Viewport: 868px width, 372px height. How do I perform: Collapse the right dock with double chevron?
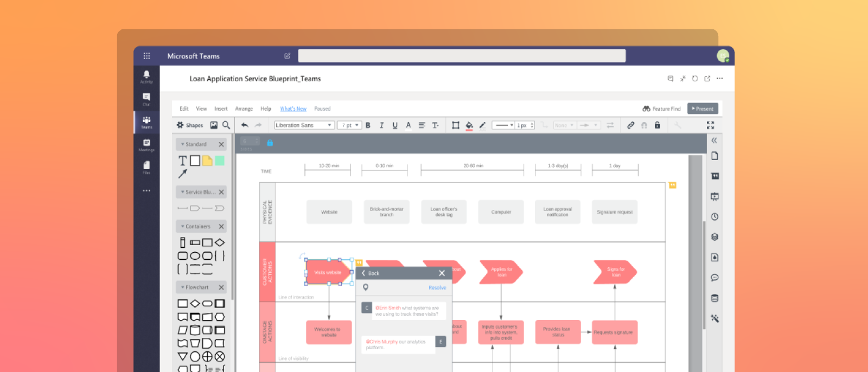[x=714, y=140]
